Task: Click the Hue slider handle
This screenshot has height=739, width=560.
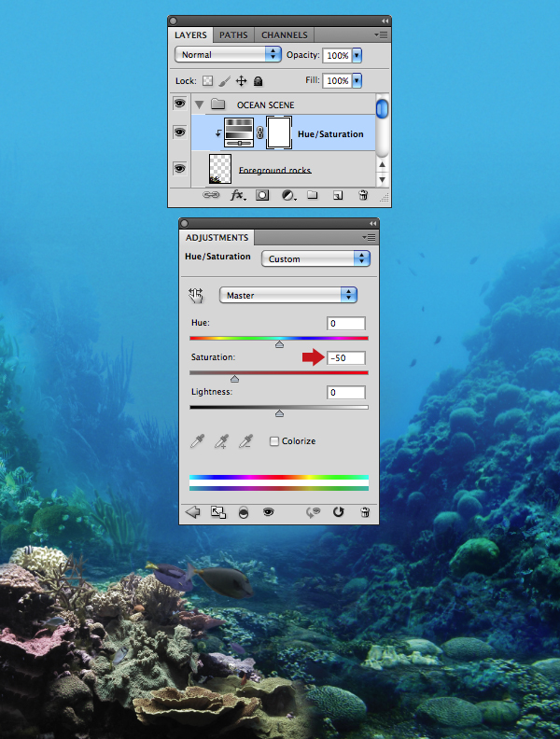Action: (x=279, y=344)
